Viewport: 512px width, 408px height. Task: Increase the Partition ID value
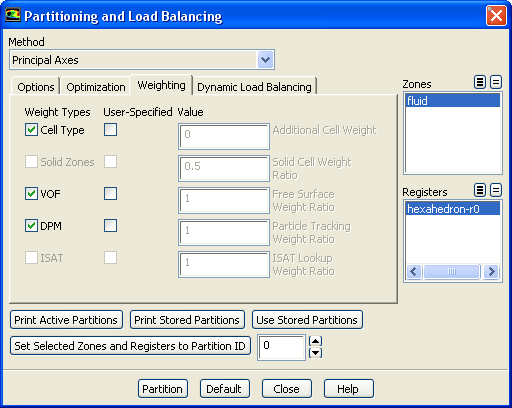(315, 341)
